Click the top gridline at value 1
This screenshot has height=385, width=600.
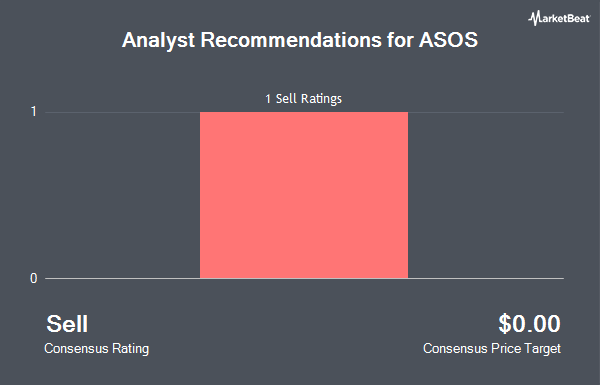click(x=304, y=112)
